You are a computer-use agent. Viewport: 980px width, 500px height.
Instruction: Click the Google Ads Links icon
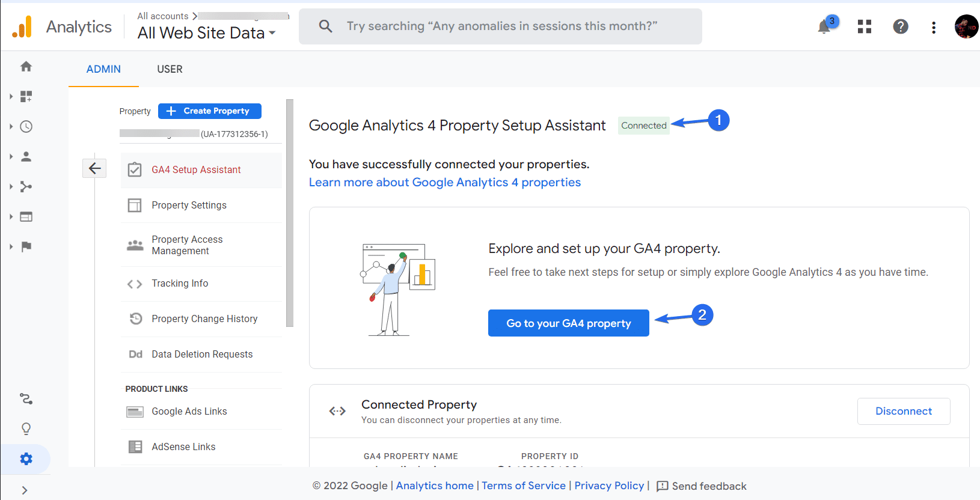135,412
